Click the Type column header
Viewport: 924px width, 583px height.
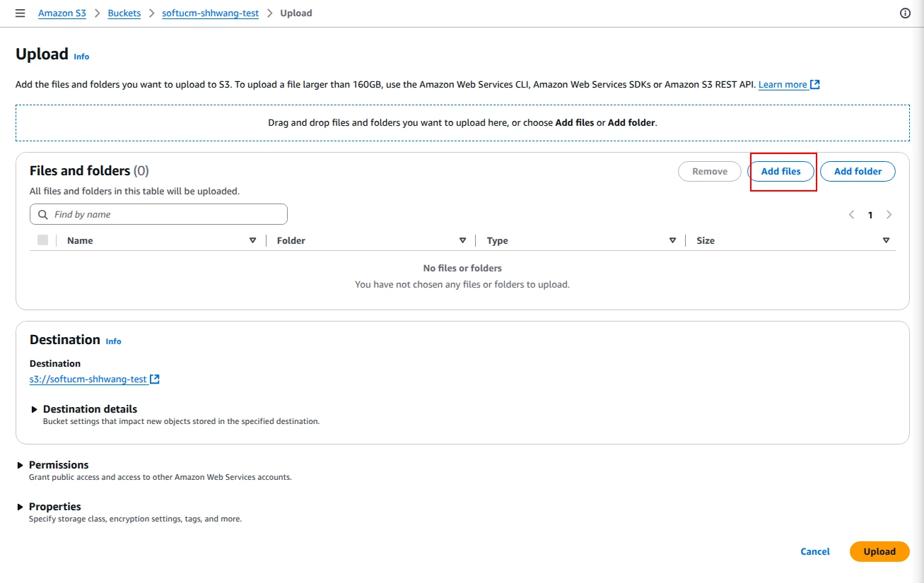click(498, 241)
